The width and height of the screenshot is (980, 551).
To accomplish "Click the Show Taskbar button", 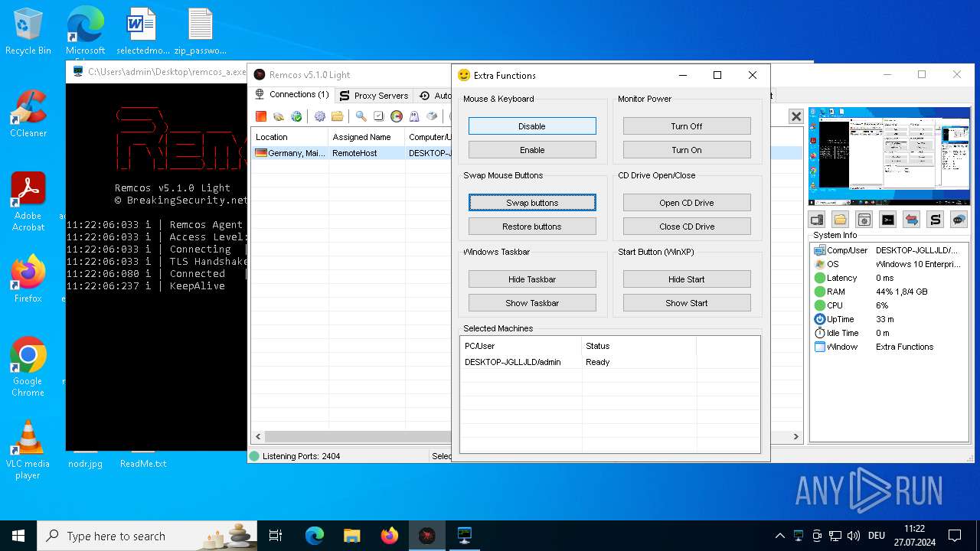I will (x=532, y=303).
